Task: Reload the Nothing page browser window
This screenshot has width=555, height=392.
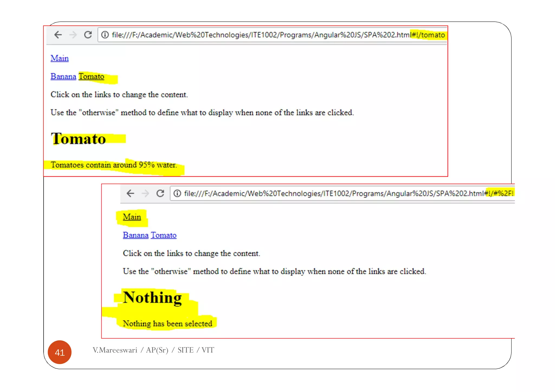Action: click(160, 193)
